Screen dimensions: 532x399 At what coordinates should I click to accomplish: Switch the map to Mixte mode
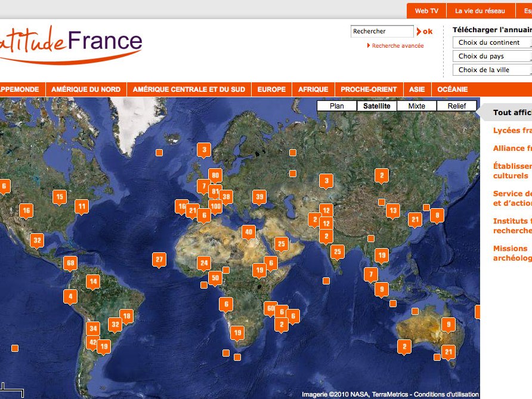point(416,106)
